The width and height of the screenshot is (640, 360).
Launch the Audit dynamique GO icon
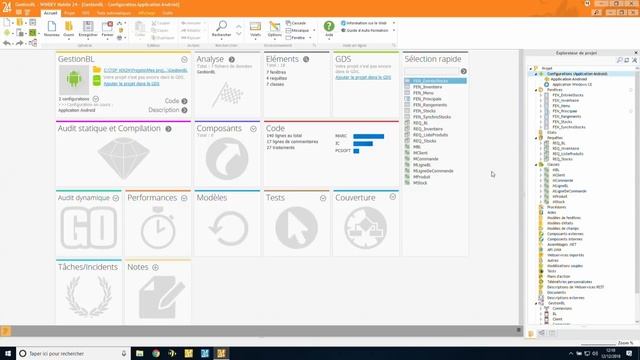(89, 228)
